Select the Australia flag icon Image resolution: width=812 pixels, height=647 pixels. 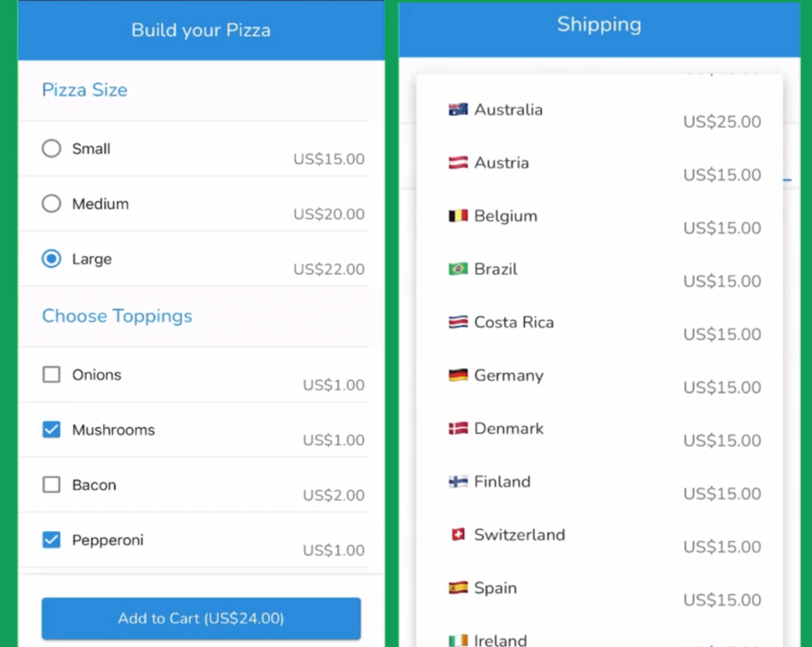pos(458,110)
